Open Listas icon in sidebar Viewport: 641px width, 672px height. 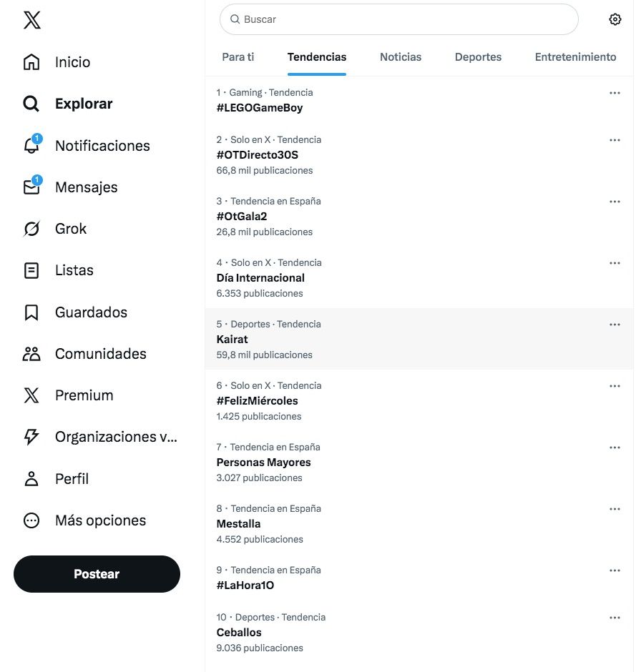point(31,270)
